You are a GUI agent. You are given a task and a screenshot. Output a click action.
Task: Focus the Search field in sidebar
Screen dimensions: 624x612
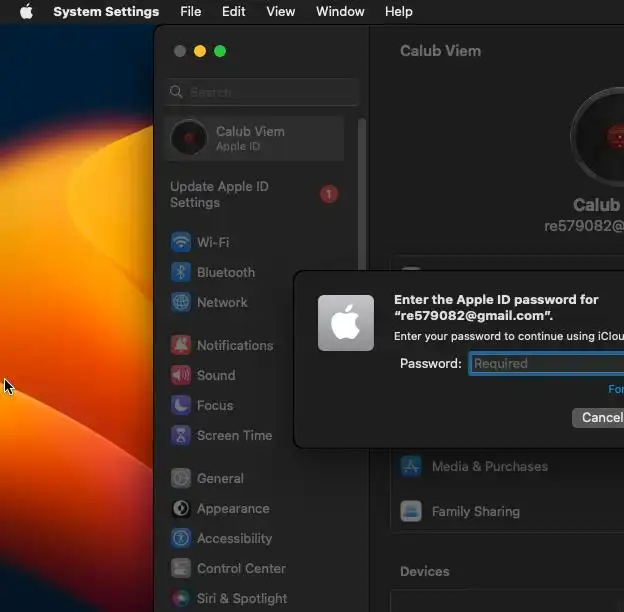tap(263, 92)
